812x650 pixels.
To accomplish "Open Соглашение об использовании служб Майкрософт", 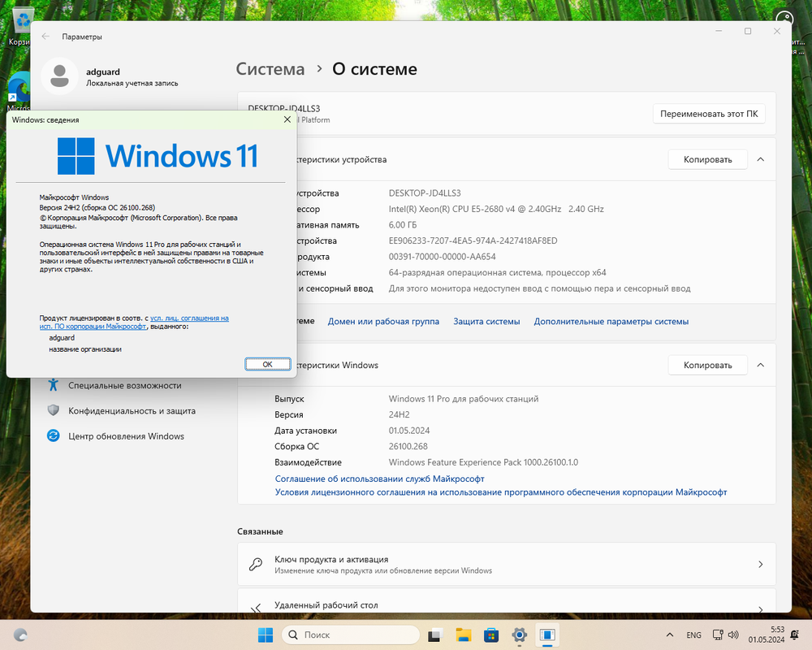I will (x=379, y=479).
